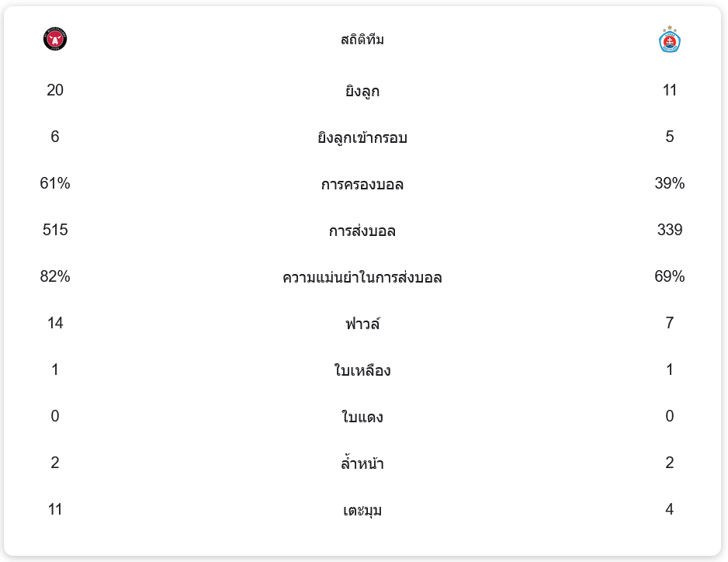Click away pass accuracy 69%
Screen dimensions: 728x562
pos(670,276)
